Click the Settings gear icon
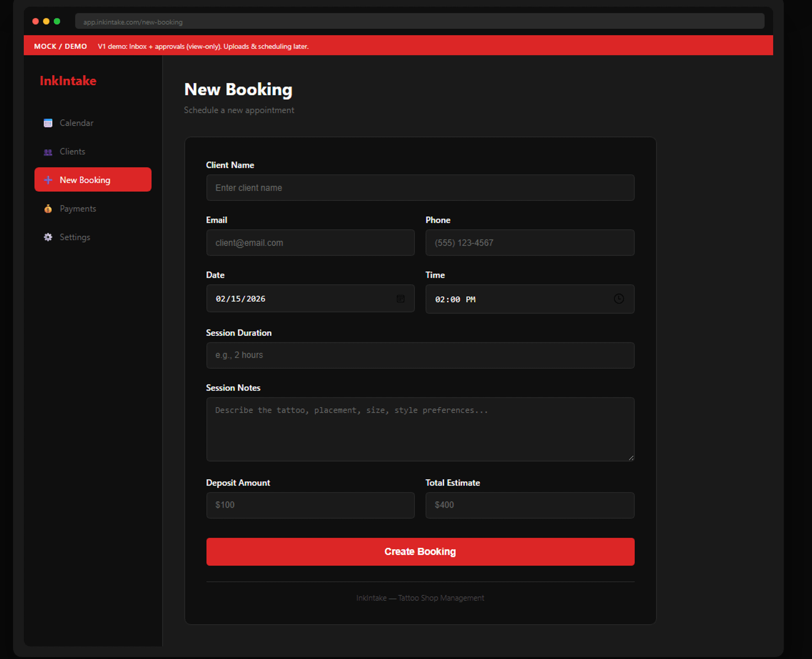Image resolution: width=812 pixels, height=659 pixels. coord(48,237)
